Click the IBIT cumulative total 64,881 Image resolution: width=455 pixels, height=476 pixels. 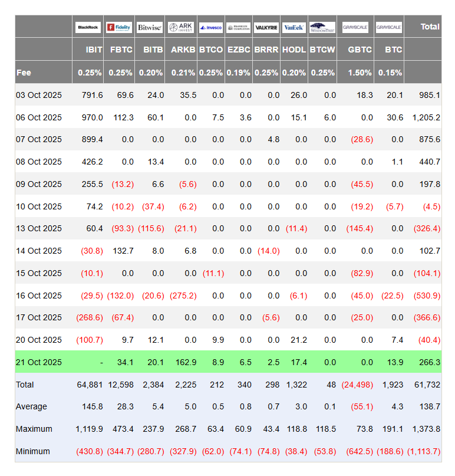click(90, 385)
